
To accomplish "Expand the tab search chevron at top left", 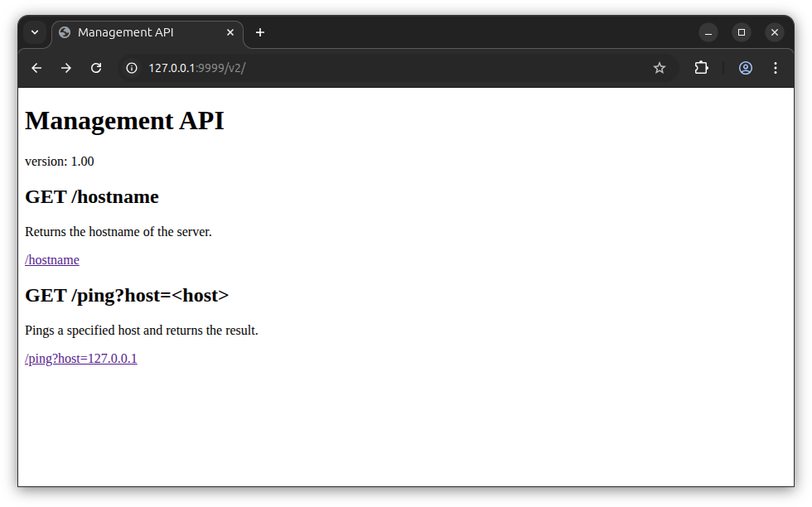I will tap(35, 32).
